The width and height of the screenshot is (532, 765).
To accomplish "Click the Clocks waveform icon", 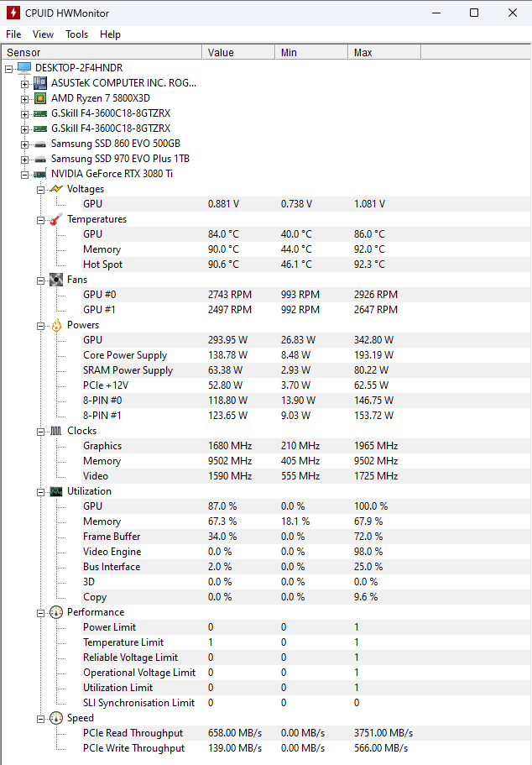I will click(56, 431).
